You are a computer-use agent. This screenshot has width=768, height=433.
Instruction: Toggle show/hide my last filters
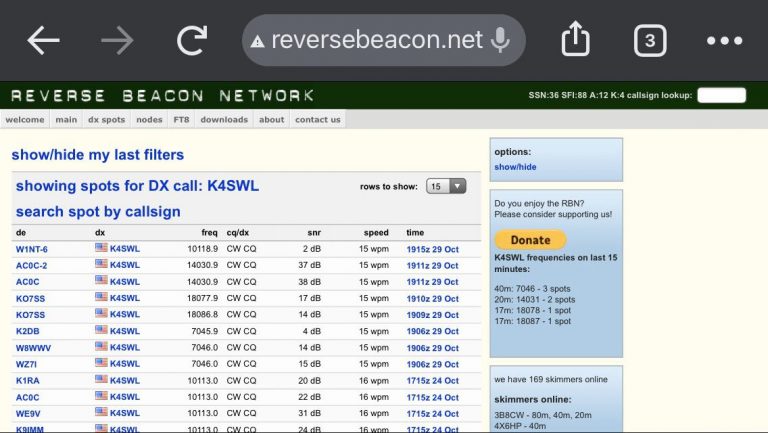97,155
